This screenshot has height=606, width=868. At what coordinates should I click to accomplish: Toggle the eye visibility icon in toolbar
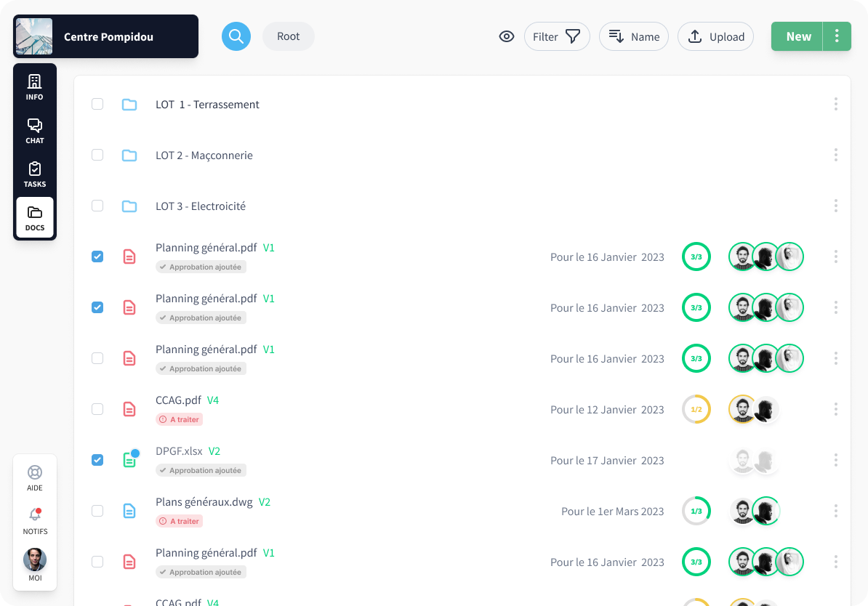click(507, 36)
